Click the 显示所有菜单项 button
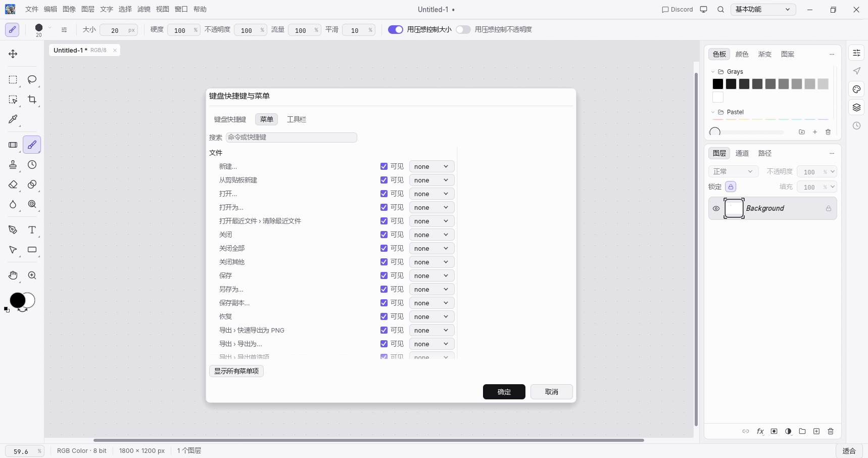Image resolution: width=868 pixels, height=458 pixels. 236,371
